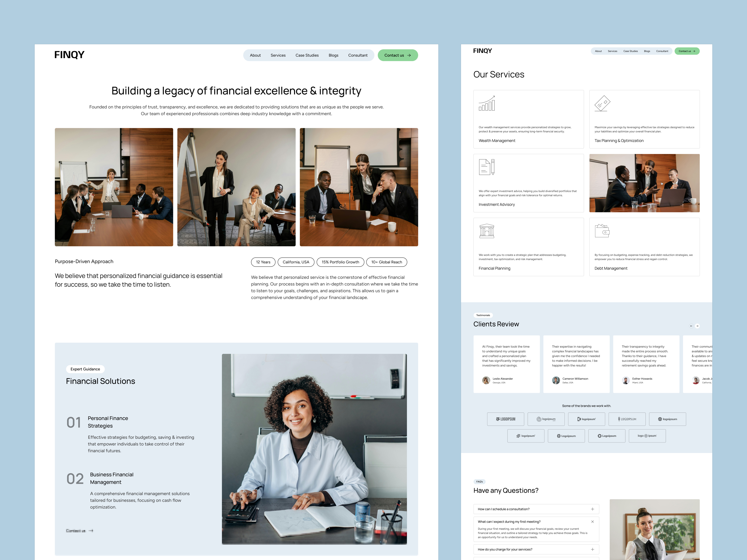Click the green 'Contact us' button on the left page

click(398, 55)
